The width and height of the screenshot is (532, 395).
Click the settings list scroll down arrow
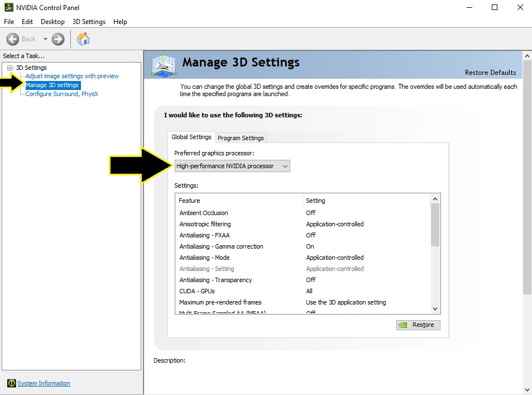[x=435, y=309]
